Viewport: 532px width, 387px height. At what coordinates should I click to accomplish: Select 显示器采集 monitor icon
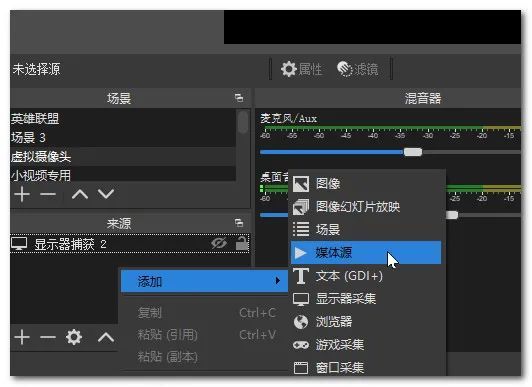point(301,299)
